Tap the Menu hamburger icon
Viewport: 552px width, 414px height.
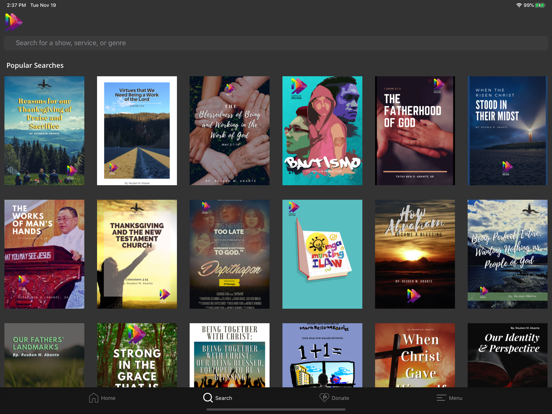(x=441, y=398)
